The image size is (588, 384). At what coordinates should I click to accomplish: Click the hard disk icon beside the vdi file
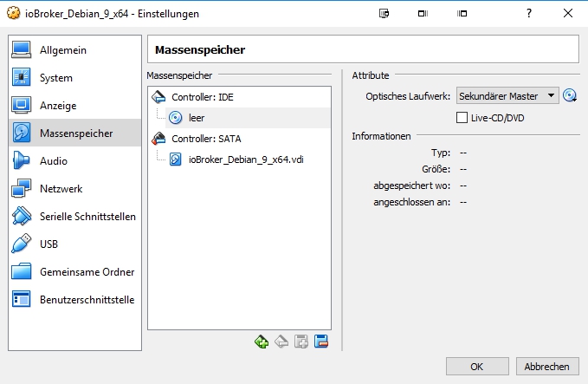point(175,159)
